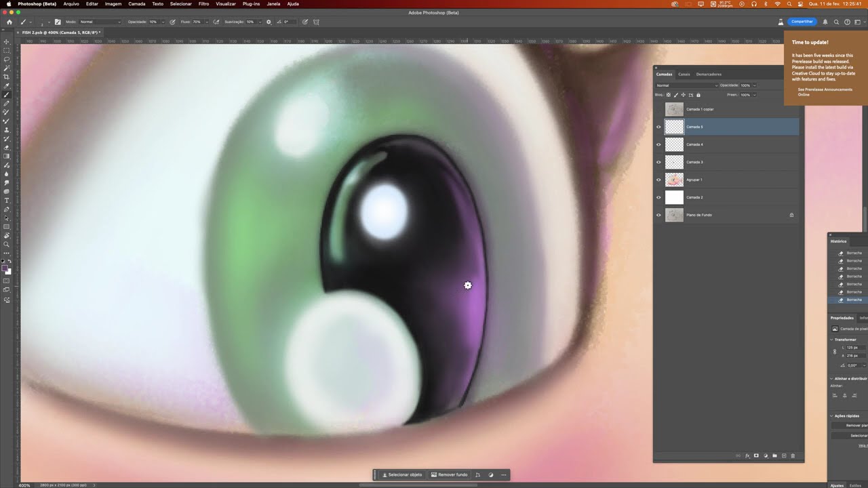
Task: Select the Rectangular Marquee tool
Action: [x=7, y=51]
